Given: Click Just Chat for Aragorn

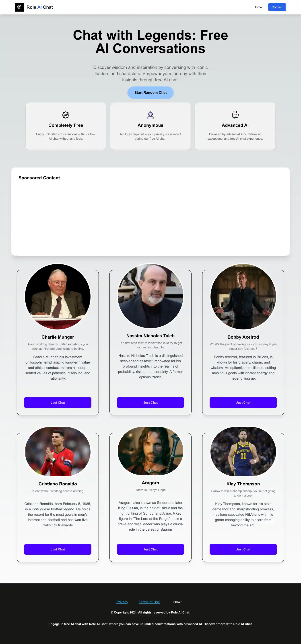Looking at the screenshot, I should (150, 549).
